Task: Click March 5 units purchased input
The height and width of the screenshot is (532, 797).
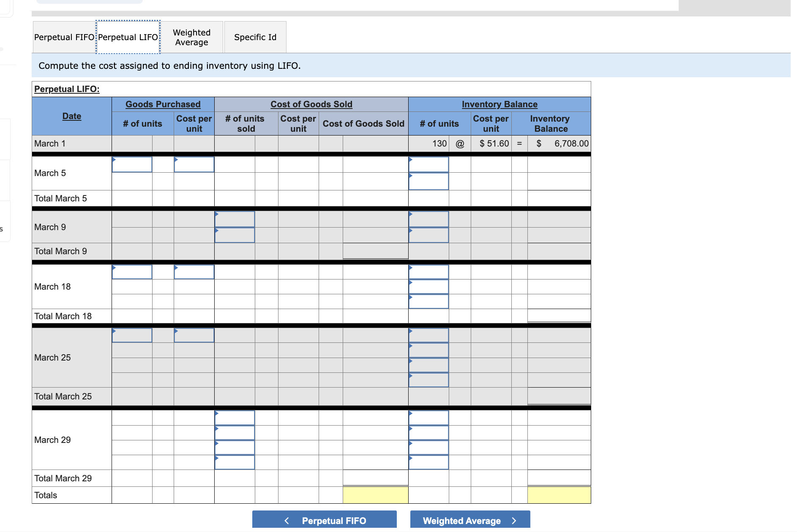Action: point(132,165)
